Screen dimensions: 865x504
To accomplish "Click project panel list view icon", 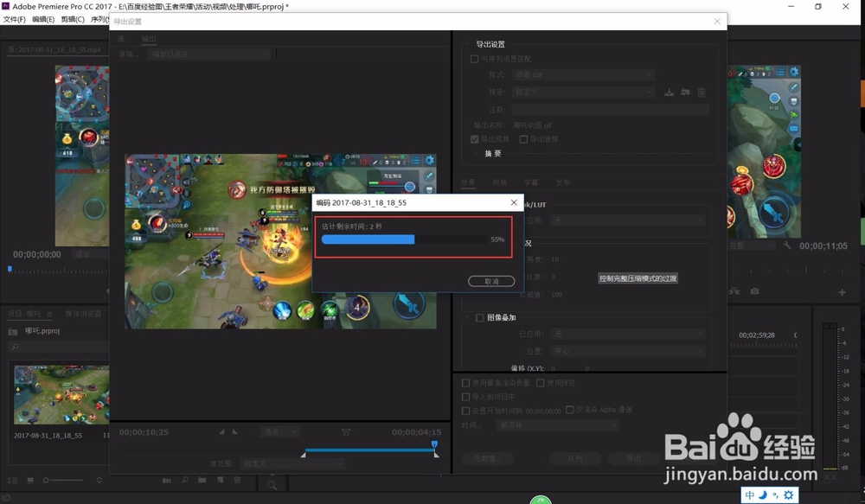I will [13, 481].
